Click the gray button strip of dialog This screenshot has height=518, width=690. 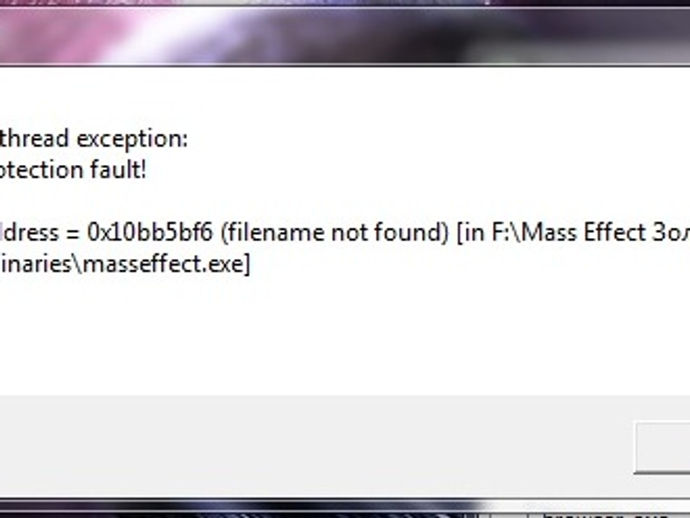coord(317,447)
